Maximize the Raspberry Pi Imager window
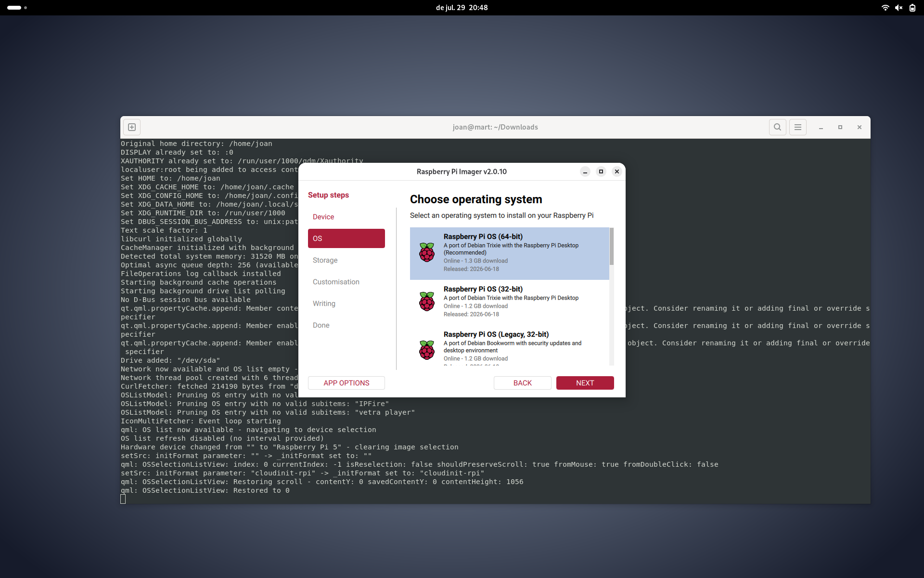924x578 pixels. coord(601,171)
